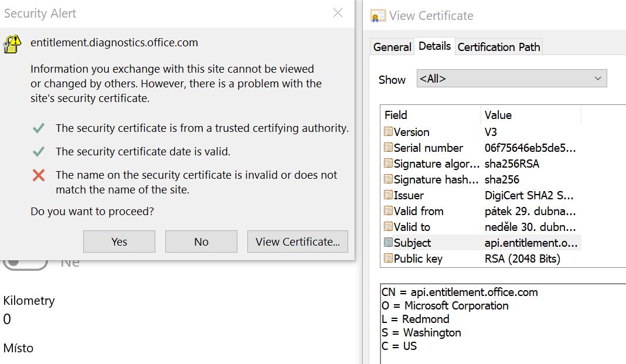Click entitlement.diagnostics.office.com site name text
The image size is (626, 364).
(x=114, y=42)
